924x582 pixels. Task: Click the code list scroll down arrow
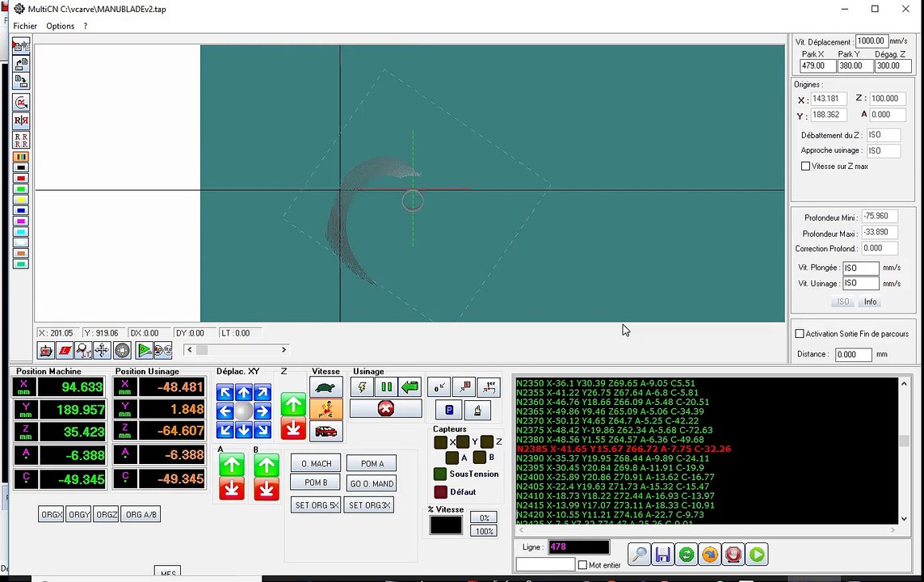coord(904,519)
